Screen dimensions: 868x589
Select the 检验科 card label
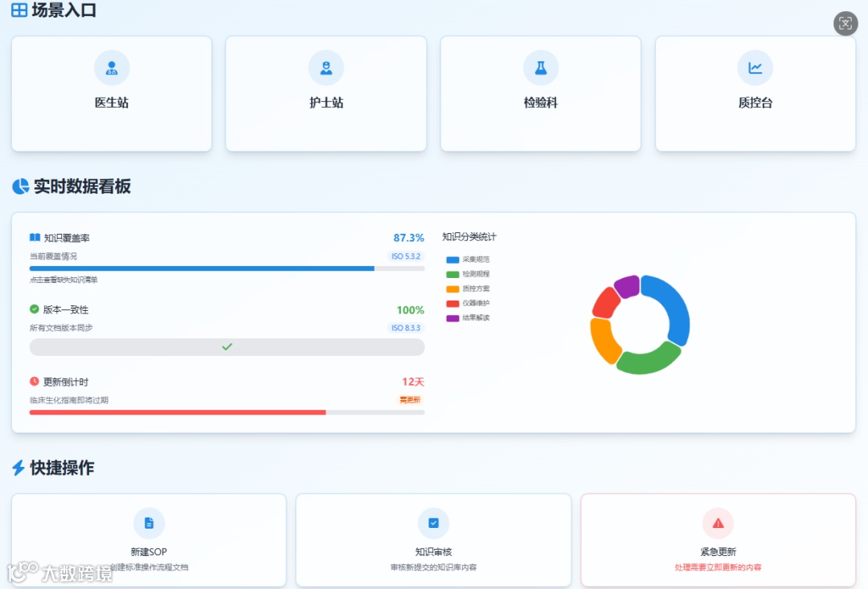(541, 102)
